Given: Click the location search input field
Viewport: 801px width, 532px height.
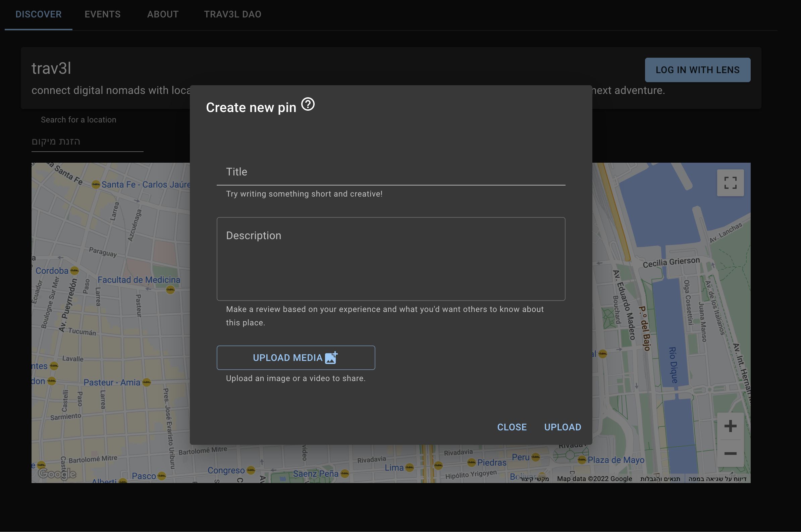Looking at the screenshot, I should [88, 142].
